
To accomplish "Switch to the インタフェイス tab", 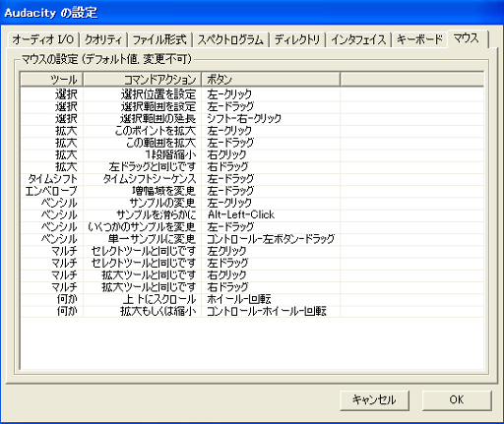I will pyautogui.click(x=358, y=40).
